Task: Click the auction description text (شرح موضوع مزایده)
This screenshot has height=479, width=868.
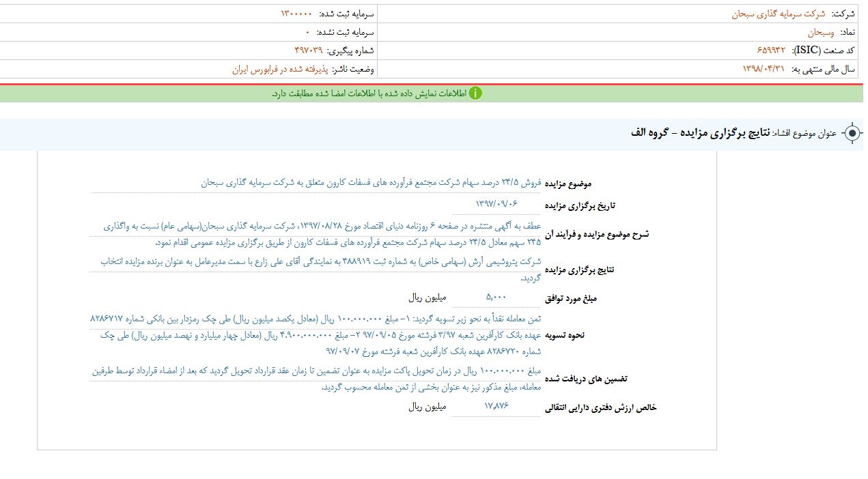Action: click(321, 233)
